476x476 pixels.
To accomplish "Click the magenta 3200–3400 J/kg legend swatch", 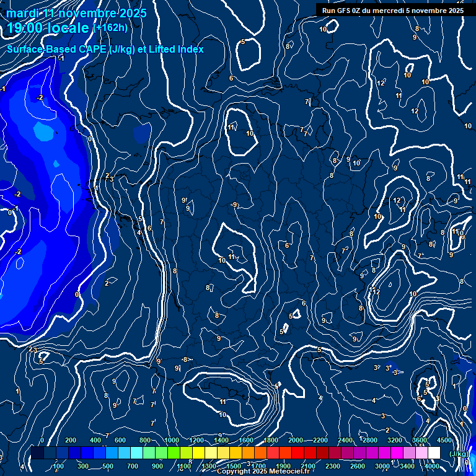I will 397,452.
